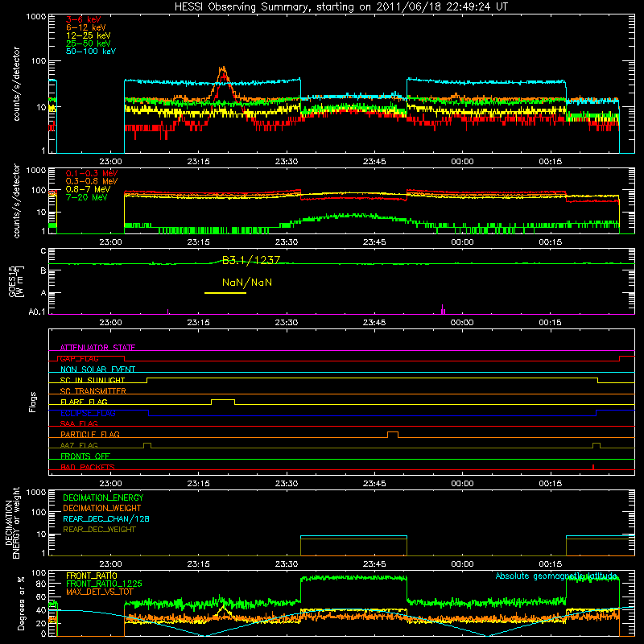Click the Flags vertical axis label
The width and height of the screenshot is (644, 644).
33,402
